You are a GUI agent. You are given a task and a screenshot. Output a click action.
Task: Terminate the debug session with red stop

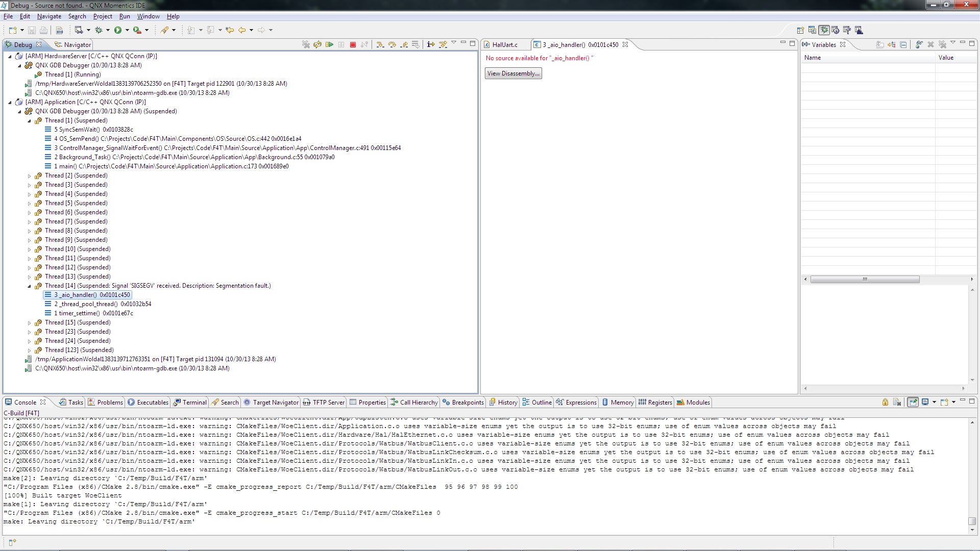point(353,45)
